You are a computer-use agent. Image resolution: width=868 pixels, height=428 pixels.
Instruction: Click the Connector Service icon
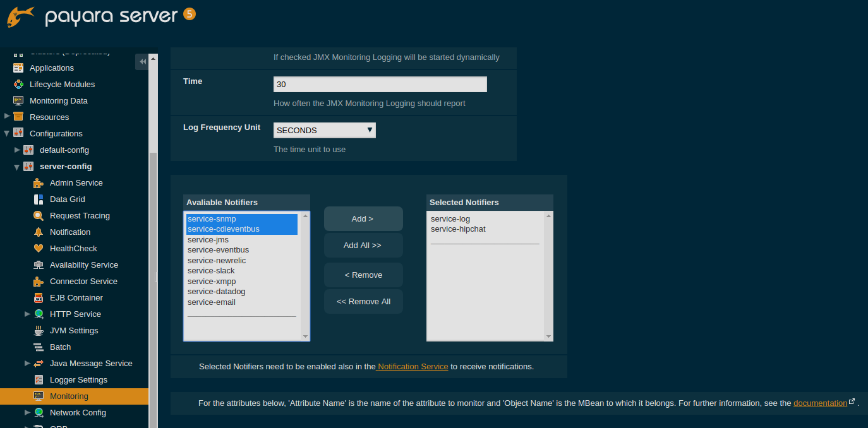point(39,282)
